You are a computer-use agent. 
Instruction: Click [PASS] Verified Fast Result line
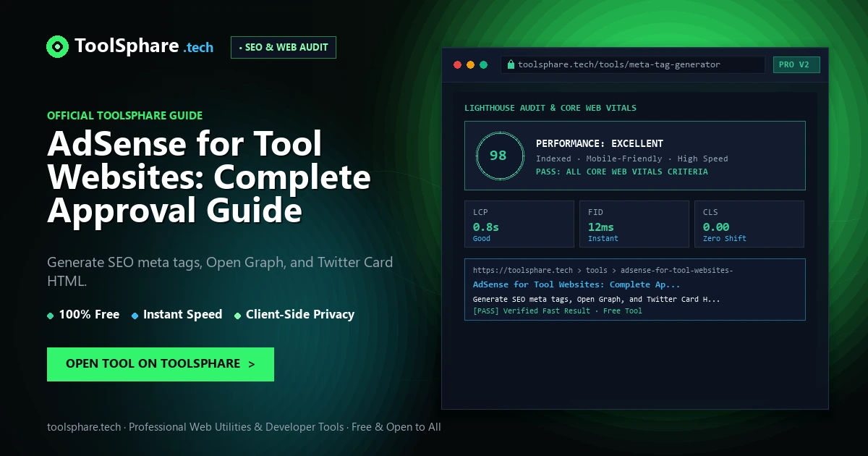click(x=558, y=311)
